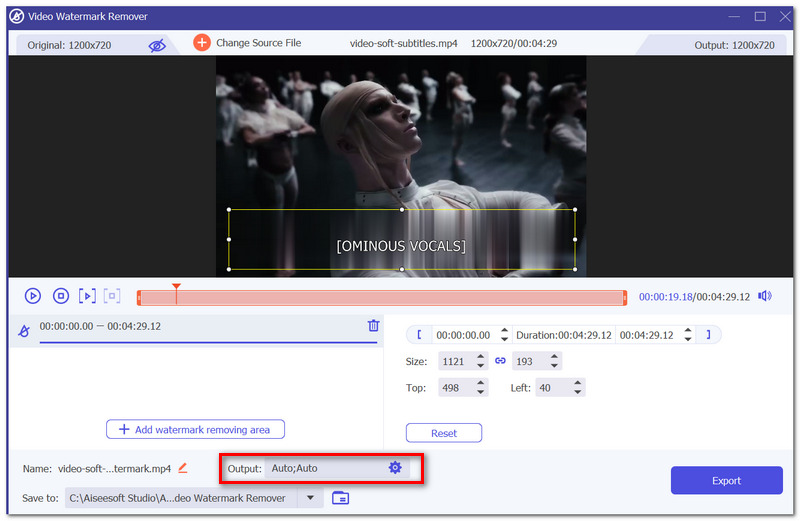Screen dimensions: 800x521
Task: Increase width size 1121 stepper
Action: pyautogui.click(x=480, y=357)
